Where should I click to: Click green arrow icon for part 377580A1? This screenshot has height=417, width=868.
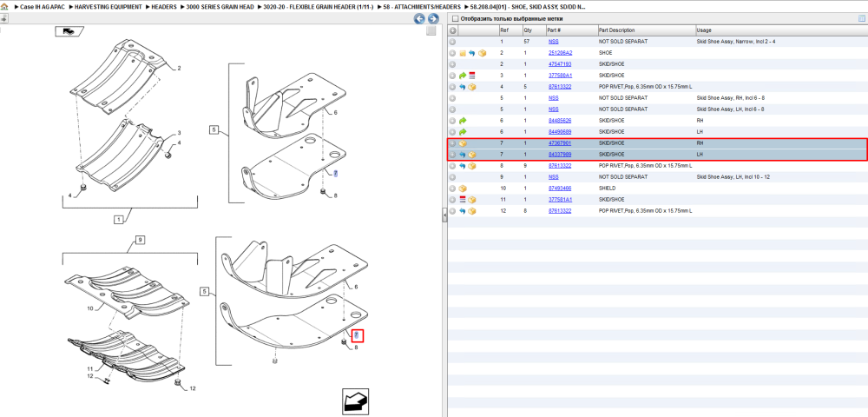[x=463, y=76]
